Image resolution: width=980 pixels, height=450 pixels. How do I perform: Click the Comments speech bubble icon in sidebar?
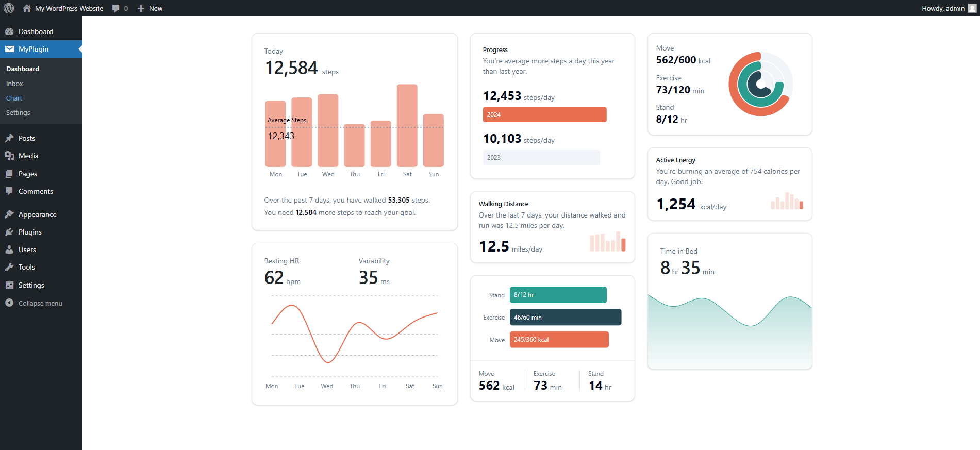coord(9,191)
